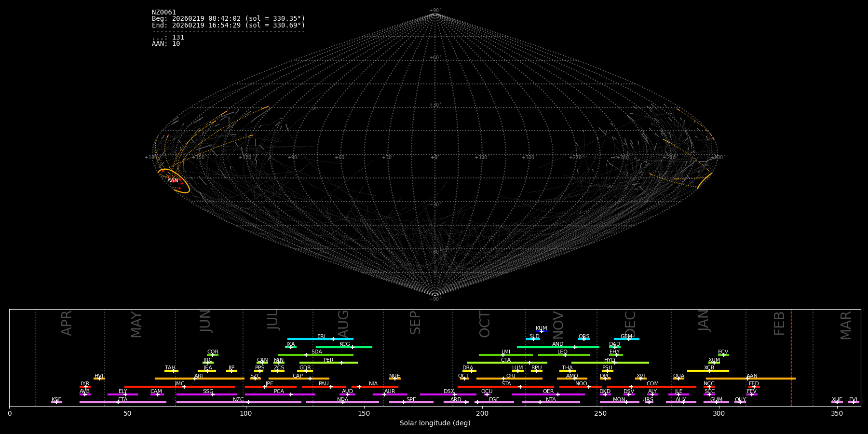Click the NDA shower label
The width and height of the screenshot is (868, 434).
click(x=342, y=400)
